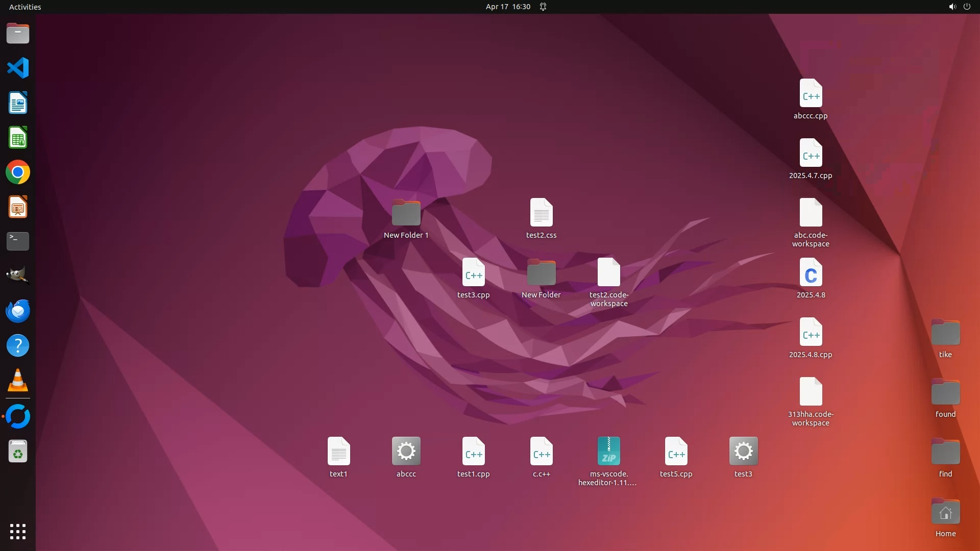
Task: Select the New Folder 1 folder
Action: pos(406,213)
